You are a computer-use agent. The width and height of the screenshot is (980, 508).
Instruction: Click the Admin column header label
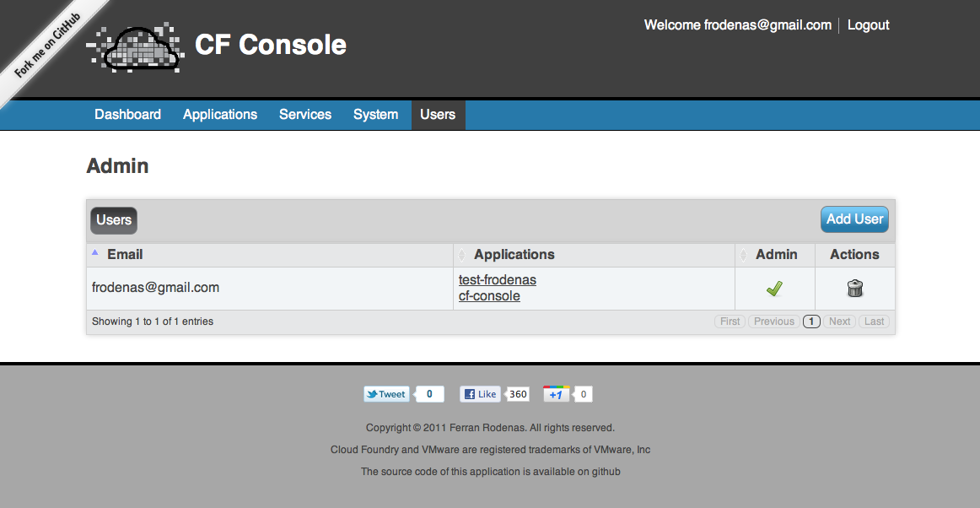pyautogui.click(x=776, y=255)
